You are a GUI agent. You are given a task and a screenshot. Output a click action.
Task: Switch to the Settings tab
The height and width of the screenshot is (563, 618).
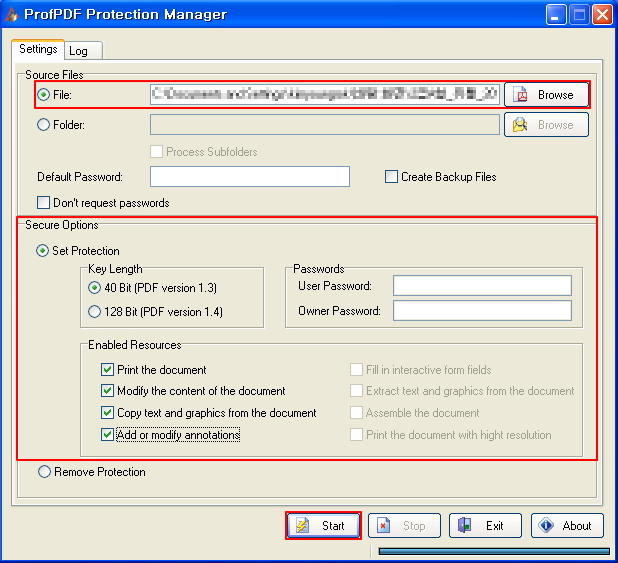coord(38,49)
